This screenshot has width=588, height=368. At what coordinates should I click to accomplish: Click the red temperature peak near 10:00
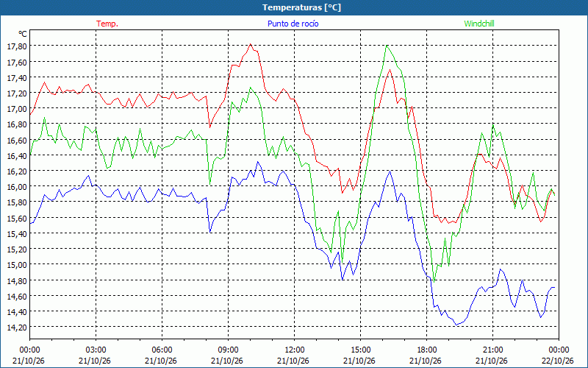[x=251, y=44]
